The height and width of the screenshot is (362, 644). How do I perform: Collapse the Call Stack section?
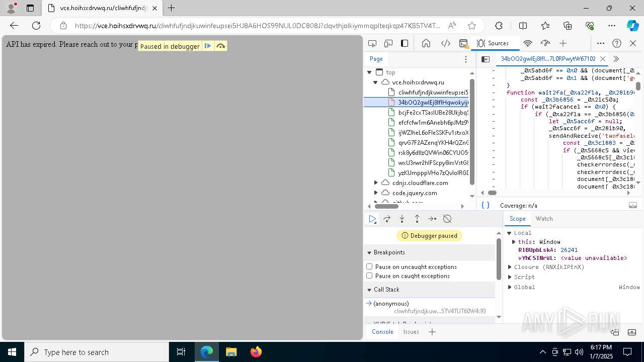[x=369, y=290]
